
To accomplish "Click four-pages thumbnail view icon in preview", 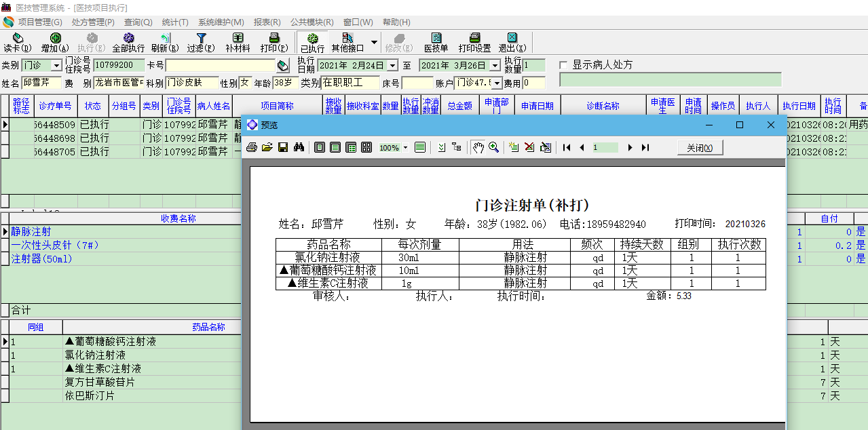I will (x=366, y=147).
